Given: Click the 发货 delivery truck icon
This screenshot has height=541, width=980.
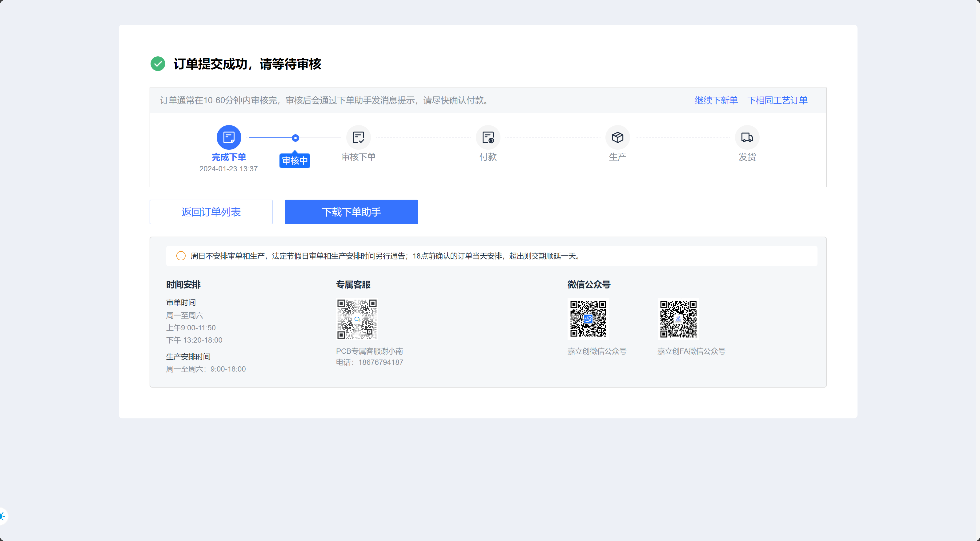Looking at the screenshot, I should pos(747,137).
